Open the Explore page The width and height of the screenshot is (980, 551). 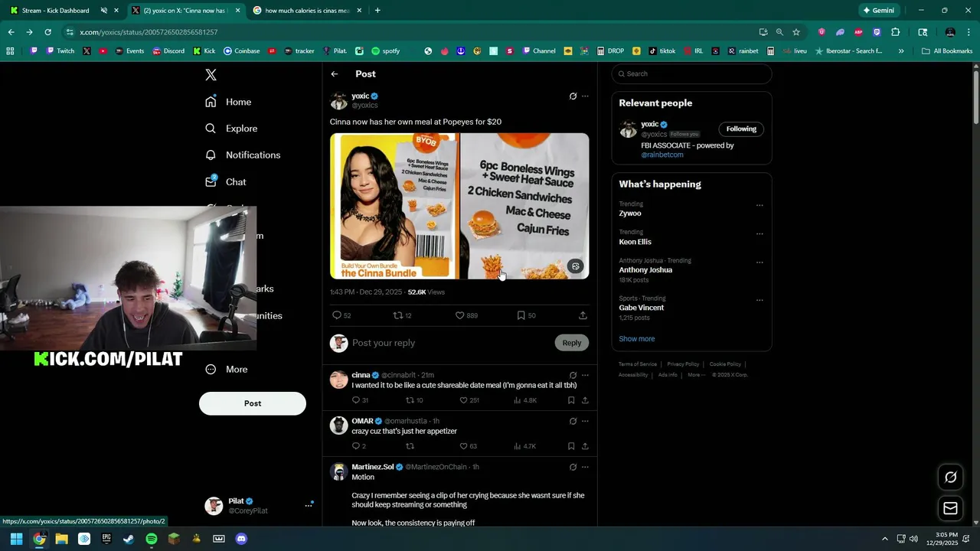pyautogui.click(x=231, y=129)
